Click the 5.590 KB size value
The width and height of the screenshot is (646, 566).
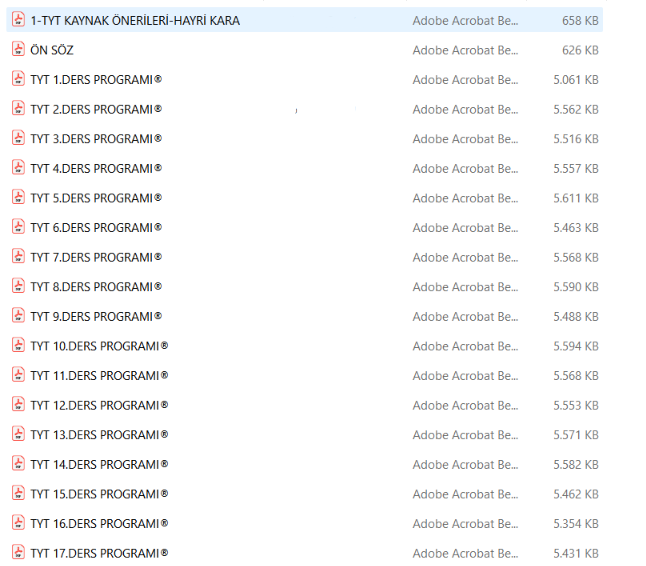[x=576, y=287]
